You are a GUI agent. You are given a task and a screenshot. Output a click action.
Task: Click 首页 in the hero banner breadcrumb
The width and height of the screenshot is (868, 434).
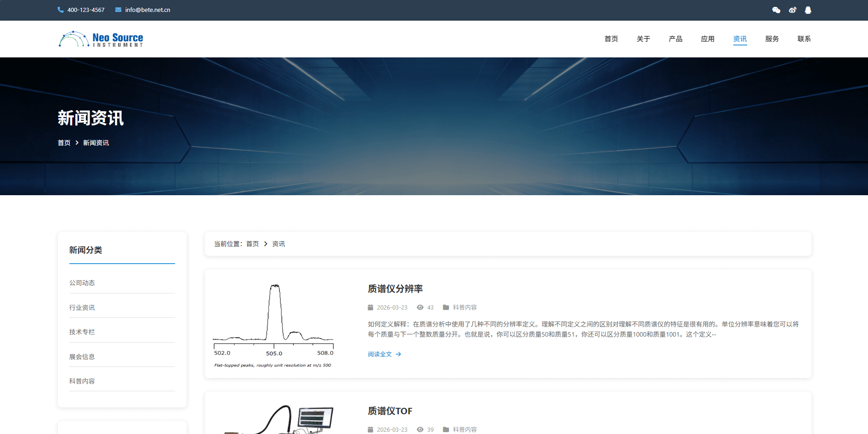[64, 143]
